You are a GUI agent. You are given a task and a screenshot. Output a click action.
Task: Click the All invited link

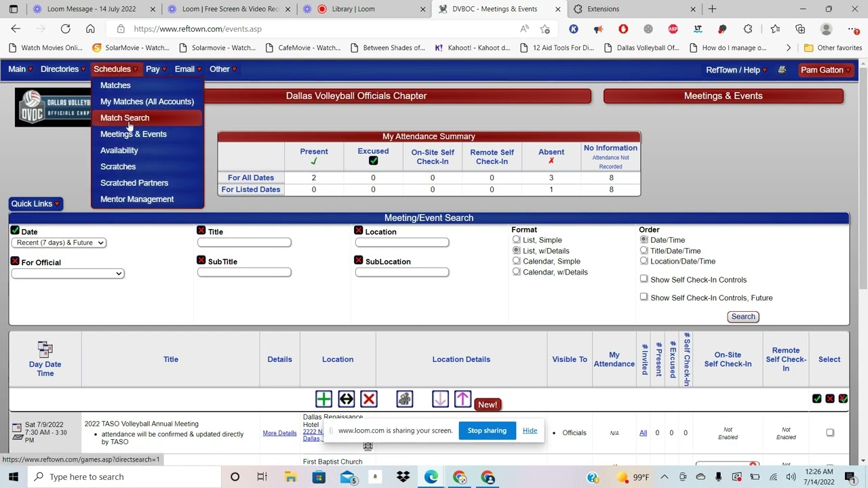click(643, 432)
